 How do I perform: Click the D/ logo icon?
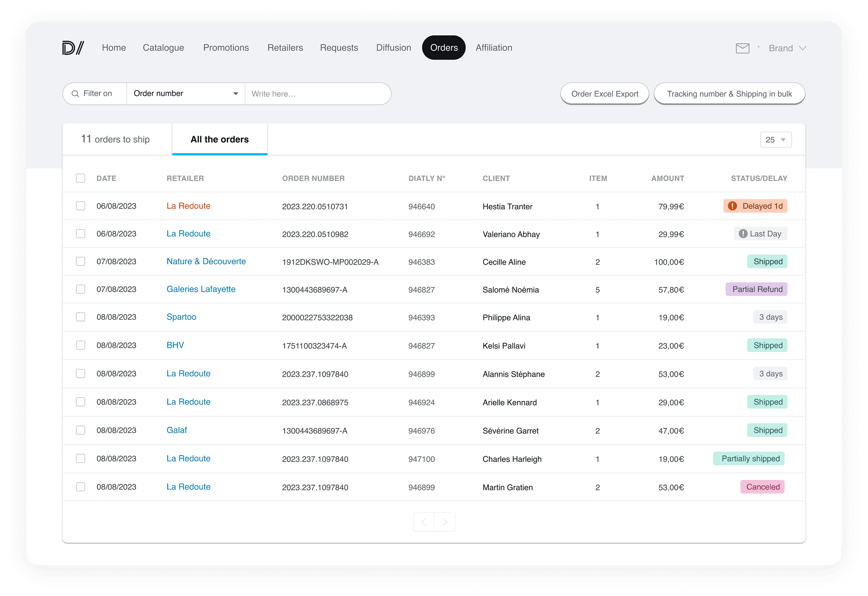click(73, 48)
